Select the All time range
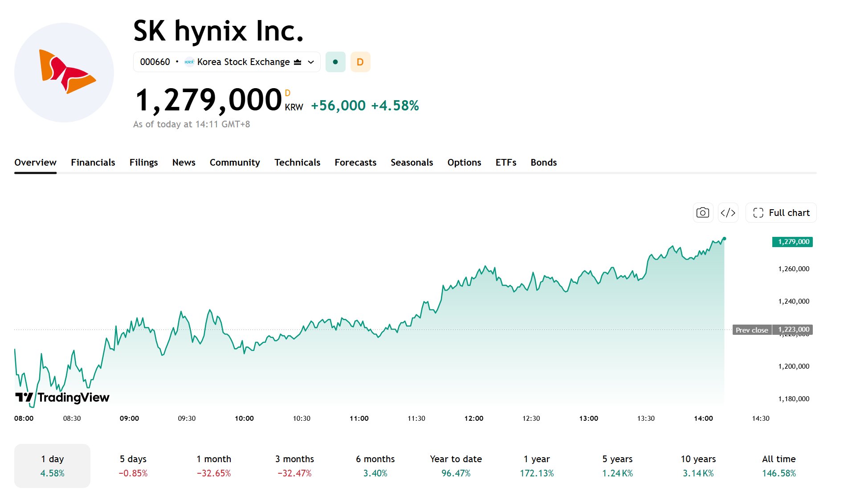Viewport: 848px width, 504px height. coord(779,466)
